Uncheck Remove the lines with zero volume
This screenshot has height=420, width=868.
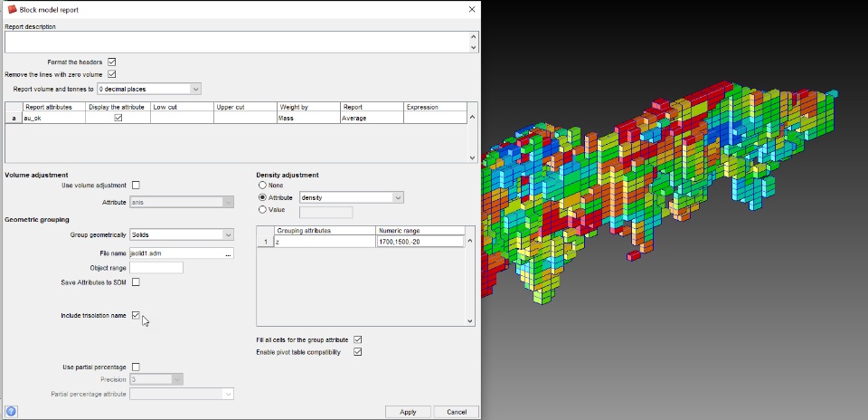tap(112, 74)
